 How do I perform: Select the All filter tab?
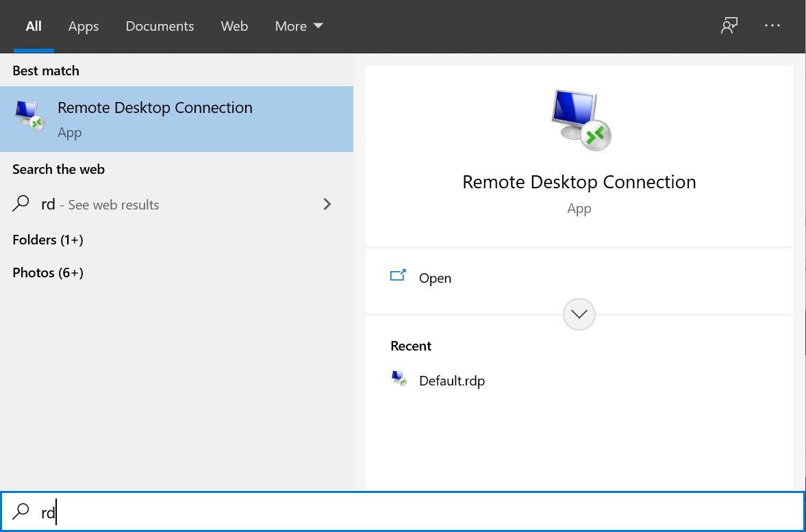pyautogui.click(x=34, y=26)
